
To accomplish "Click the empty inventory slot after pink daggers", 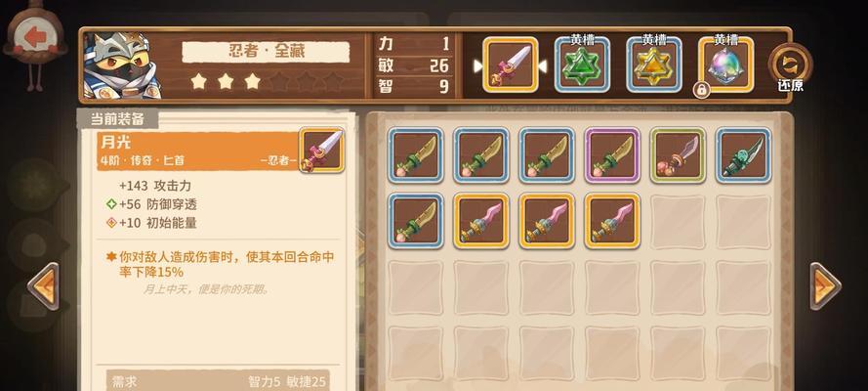I will tap(679, 220).
